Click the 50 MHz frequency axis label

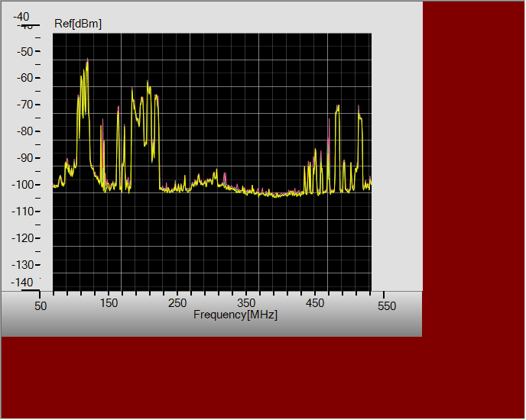tap(41, 305)
